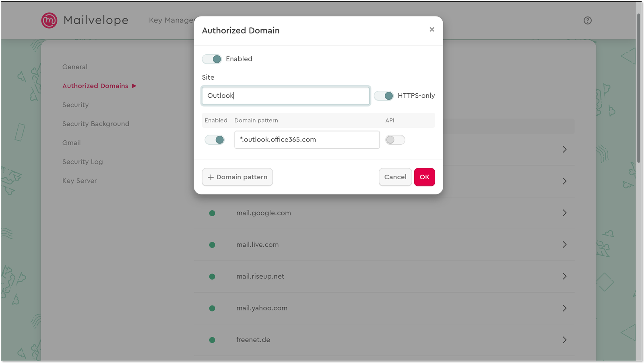This screenshot has width=644, height=363.
Task: Open the help question mark icon
Action: (588, 21)
